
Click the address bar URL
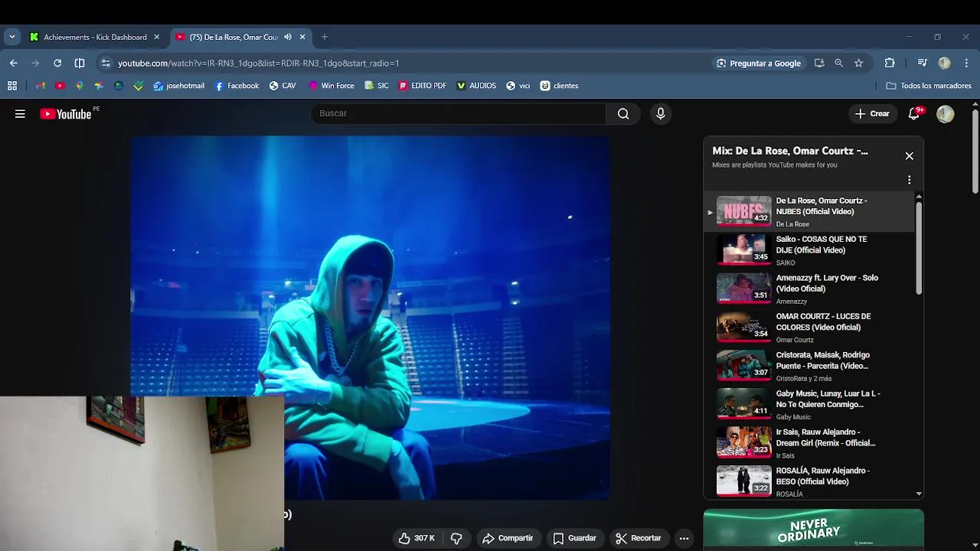259,63
